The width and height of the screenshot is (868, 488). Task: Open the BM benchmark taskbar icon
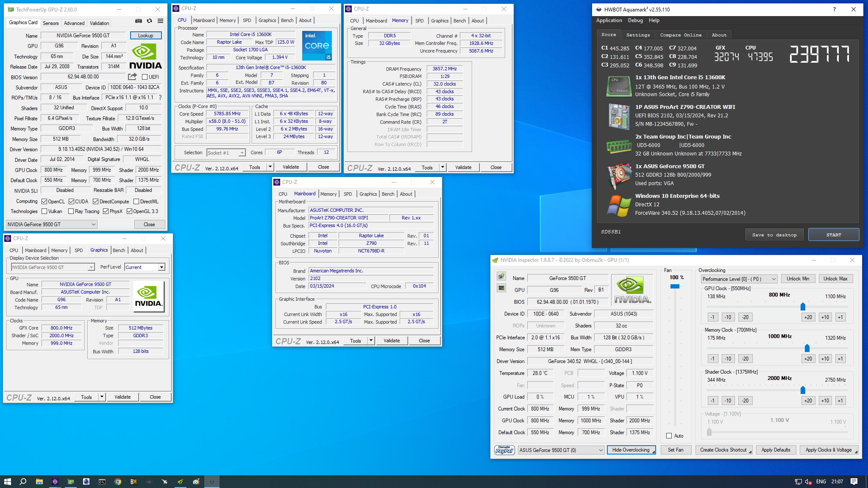click(134, 482)
